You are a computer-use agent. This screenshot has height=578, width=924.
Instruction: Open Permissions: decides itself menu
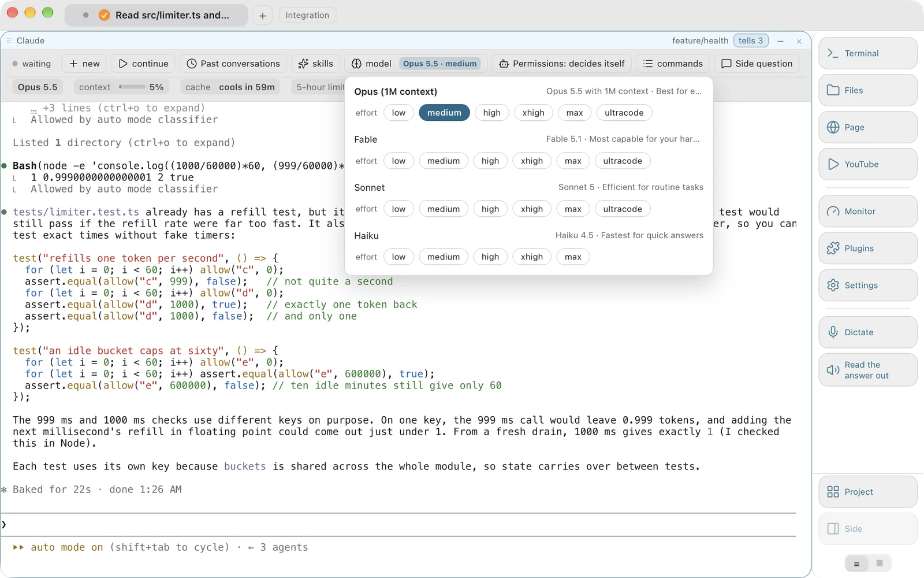click(x=562, y=64)
